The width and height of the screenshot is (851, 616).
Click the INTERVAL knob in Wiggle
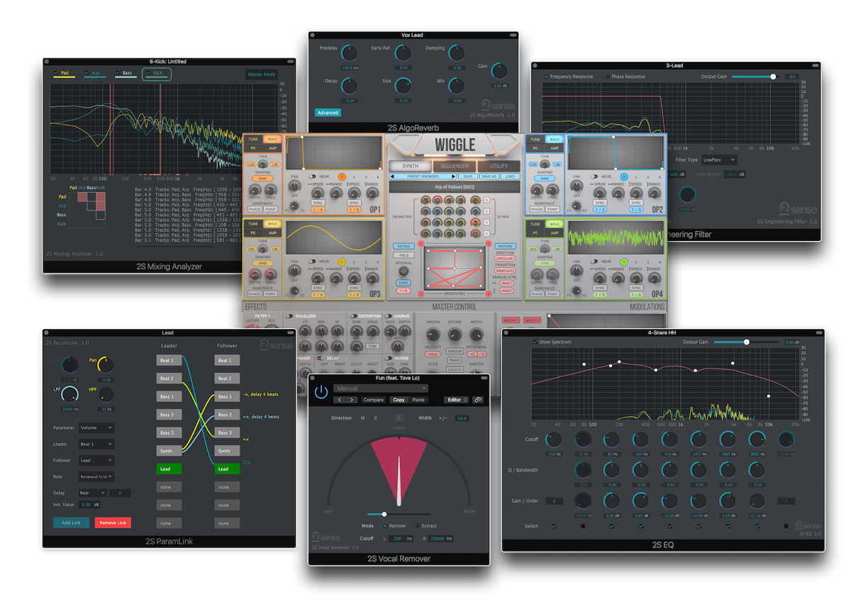tap(404, 269)
